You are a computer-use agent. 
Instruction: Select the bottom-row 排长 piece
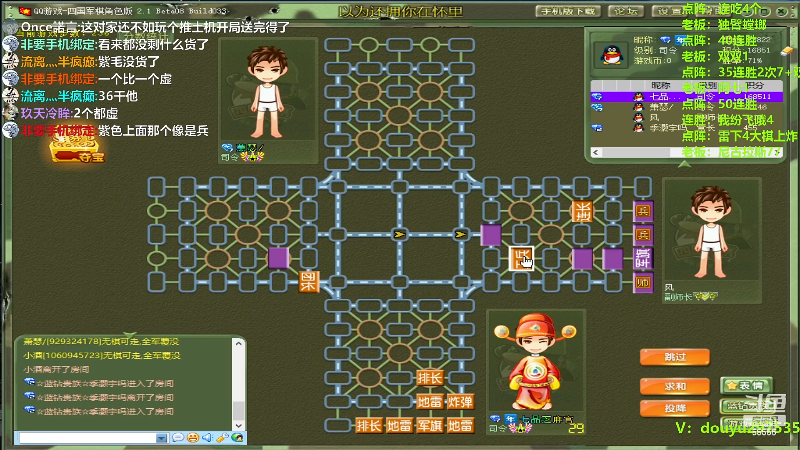tap(368, 426)
